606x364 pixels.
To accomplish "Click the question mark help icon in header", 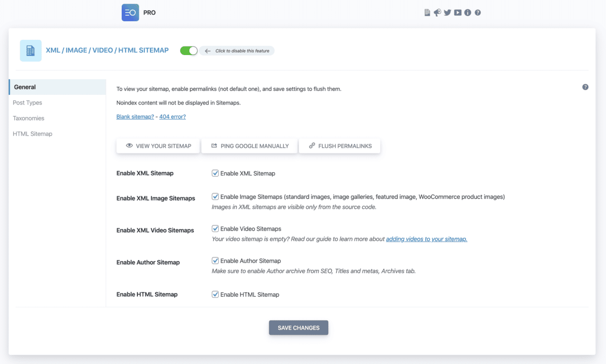I will tap(478, 13).
